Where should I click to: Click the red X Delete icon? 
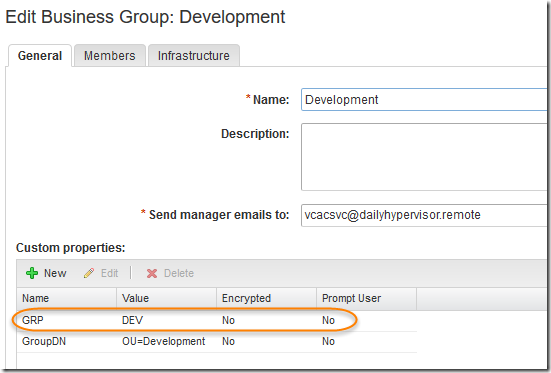point(152,274)
